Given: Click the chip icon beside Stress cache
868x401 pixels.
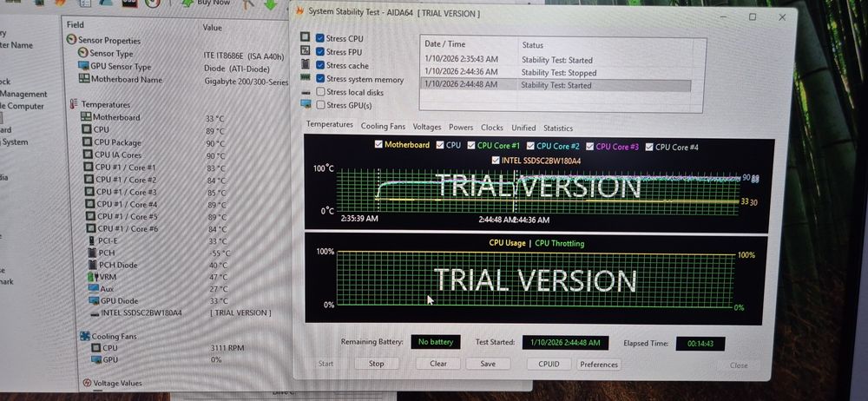Looking at the screenshot, I should [305, 63].
